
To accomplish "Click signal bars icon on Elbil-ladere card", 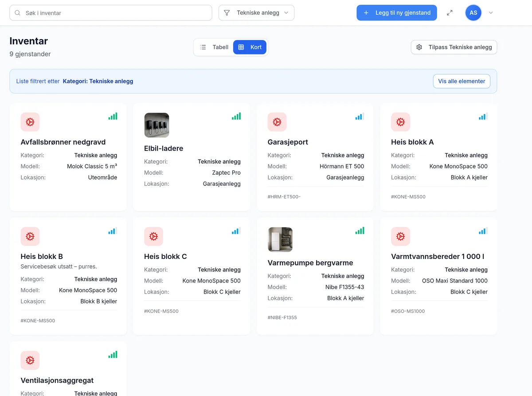I will click(236, 116).
